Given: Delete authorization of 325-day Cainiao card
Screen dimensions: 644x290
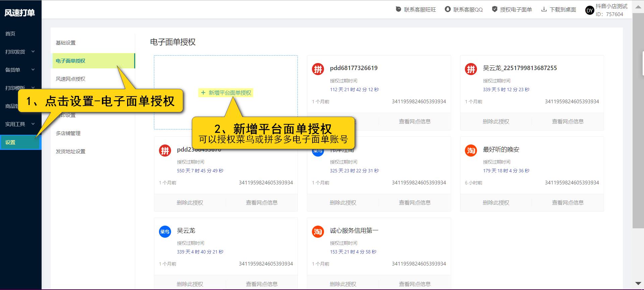Looking at the screenshot, I should (343, 202).
